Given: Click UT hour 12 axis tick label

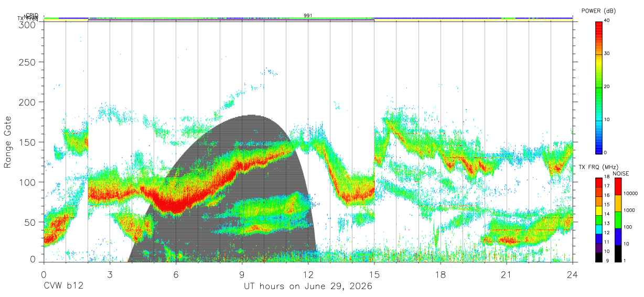Looking at the screenshot, I should click(x=308, y=274).
